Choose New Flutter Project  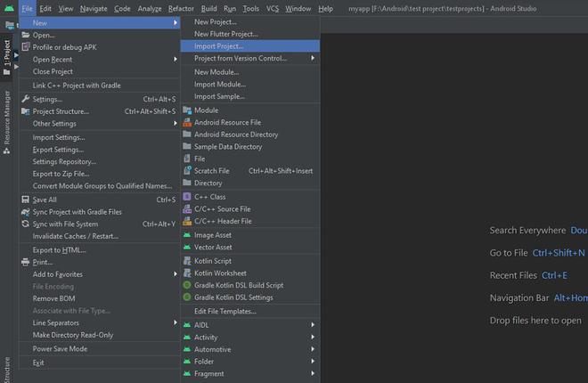coord(225,34)
